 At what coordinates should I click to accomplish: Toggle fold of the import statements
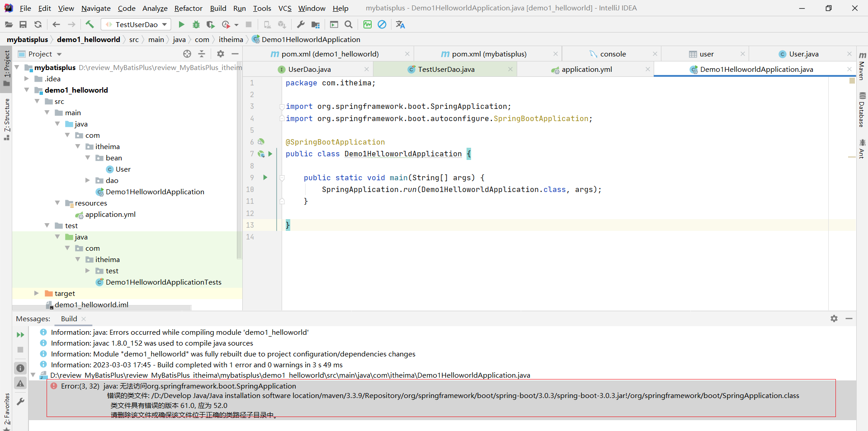tap(282, 107)
